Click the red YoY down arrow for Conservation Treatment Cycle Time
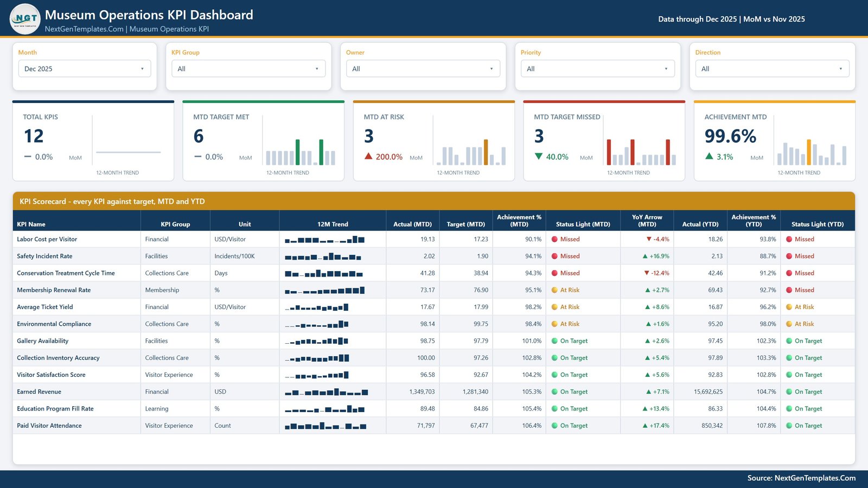Viewport: 868px width, 488px height. (647, 273)
